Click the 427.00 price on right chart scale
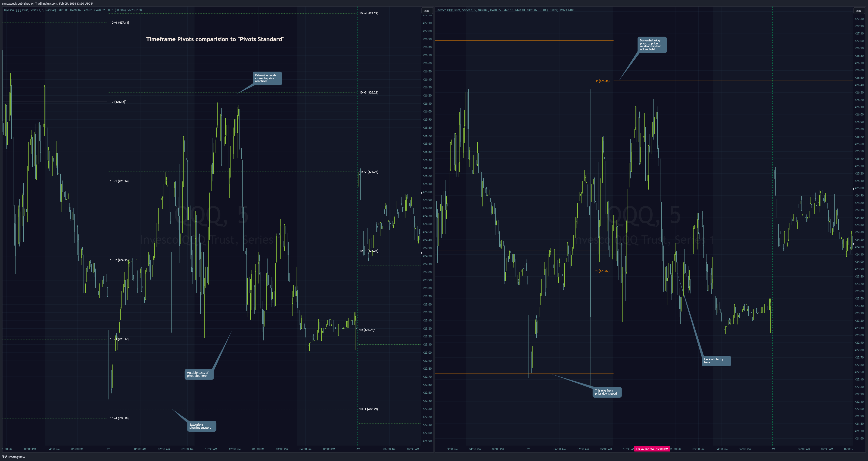 (859, 41)
